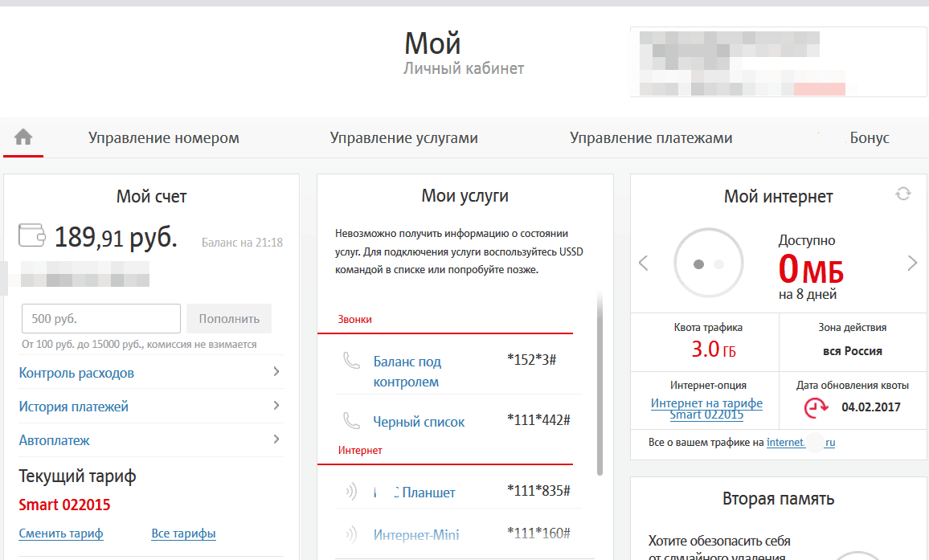Go to next internet package slide
The image size is (929, 560).
pos(912,263)
